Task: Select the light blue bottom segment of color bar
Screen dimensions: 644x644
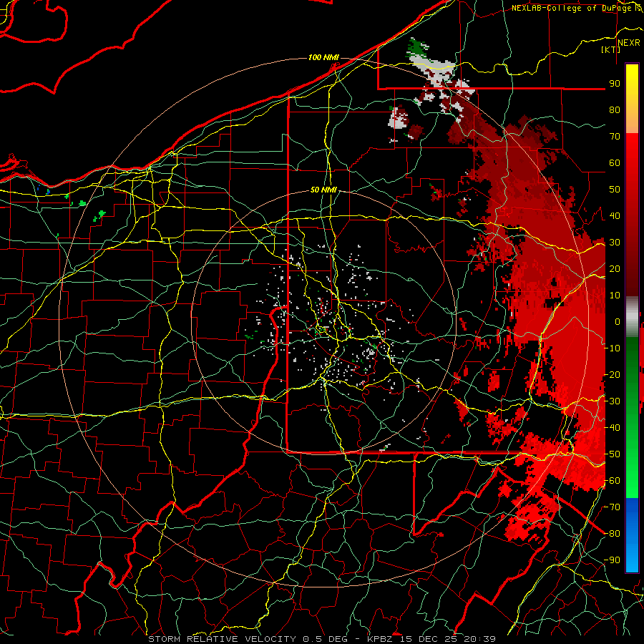Action: (632, 557)
